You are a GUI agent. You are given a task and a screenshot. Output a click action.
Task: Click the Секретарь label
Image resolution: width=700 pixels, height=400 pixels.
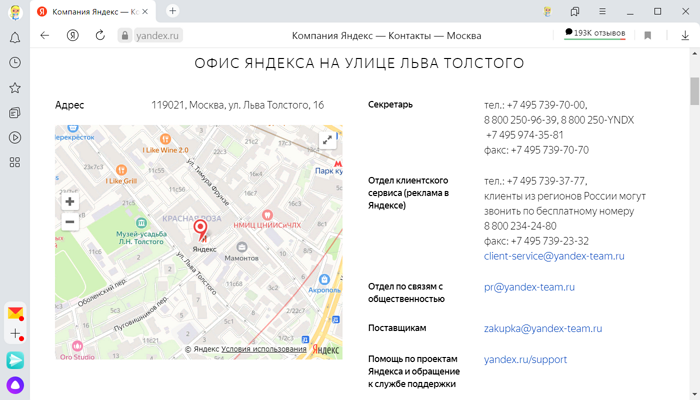pyautogui.click(x=390, y=105)
